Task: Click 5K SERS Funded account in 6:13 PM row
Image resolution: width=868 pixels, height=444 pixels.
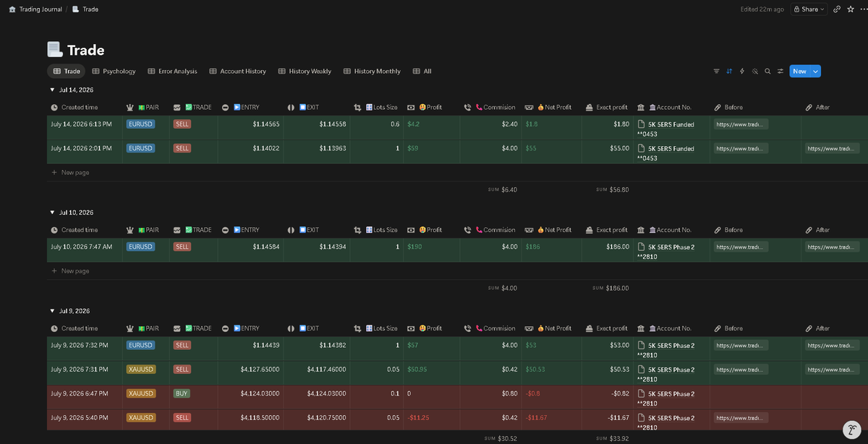Action: click(671, 124)
